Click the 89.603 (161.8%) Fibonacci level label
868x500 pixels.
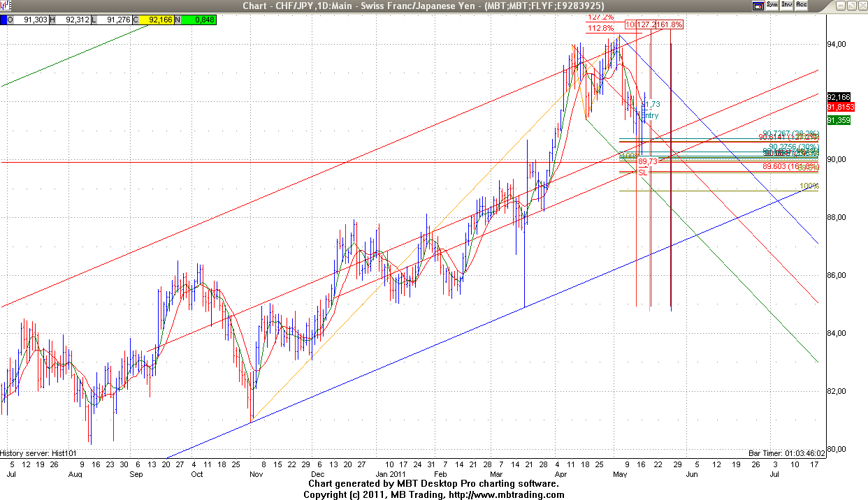790,166
